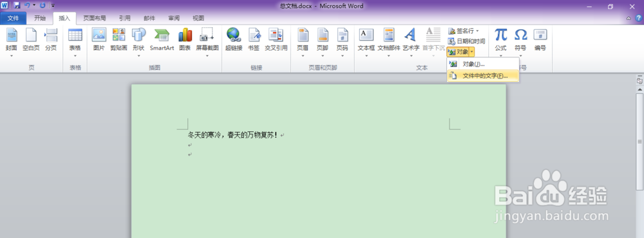Image resolution: width=644 pixels, height=238 pixels.
Task: Switch to the Page Layout (页面布局) tab
Action: 95,18
